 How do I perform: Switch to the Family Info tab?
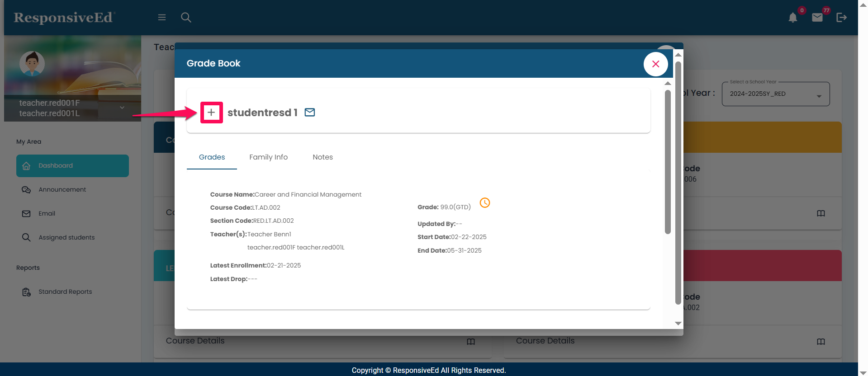268,157
